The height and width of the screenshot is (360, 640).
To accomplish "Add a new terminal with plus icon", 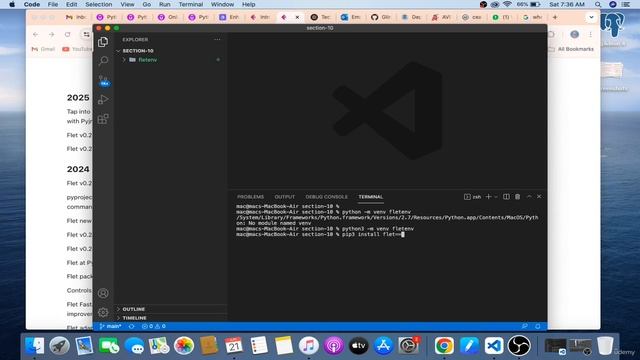I will [488, 197].
